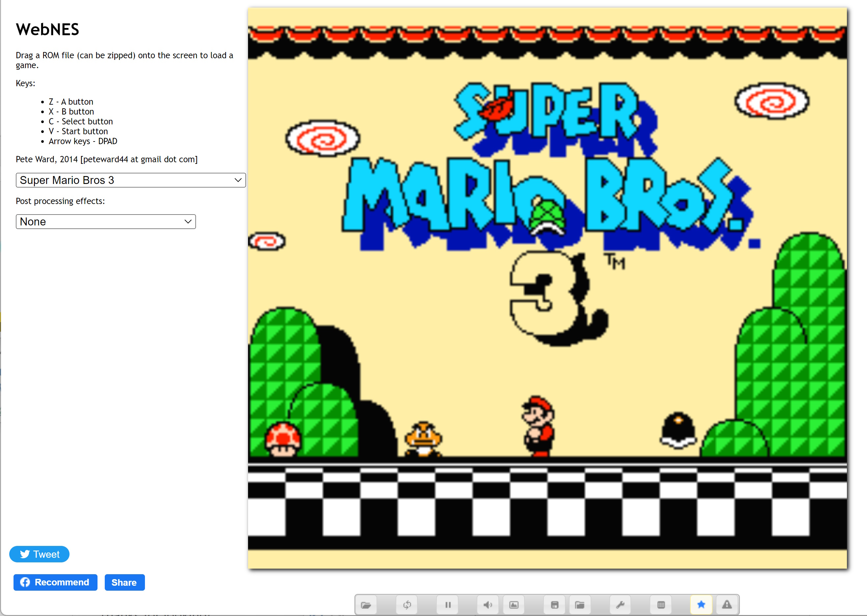The image size is (867, 616).
Task: Click the grid keypad icon
Action: (661, 604)
